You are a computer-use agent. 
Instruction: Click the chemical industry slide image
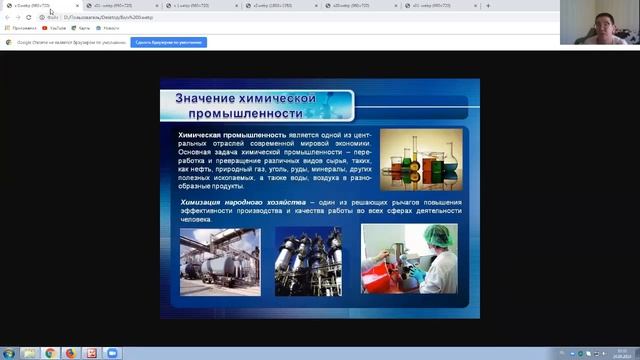[320, 198]
